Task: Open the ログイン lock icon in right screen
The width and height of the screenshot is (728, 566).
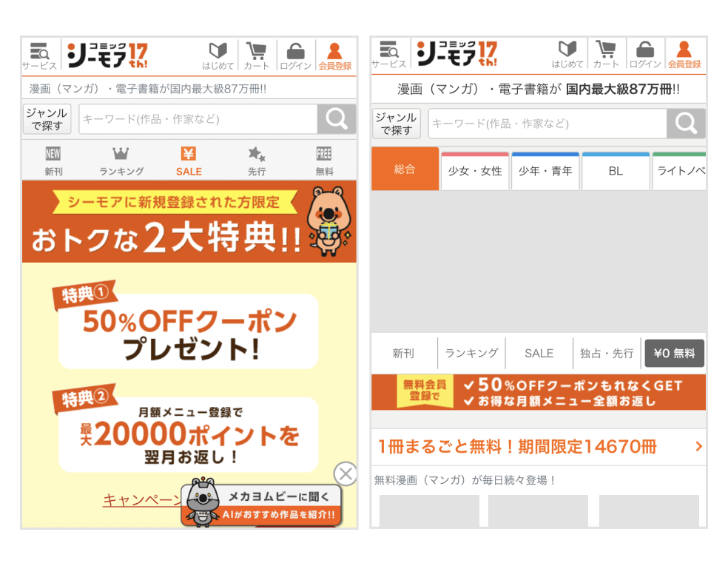Action: 645,54
